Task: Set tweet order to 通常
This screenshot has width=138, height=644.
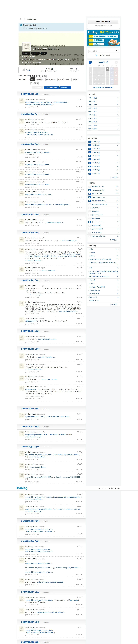Action: point(33,76)
